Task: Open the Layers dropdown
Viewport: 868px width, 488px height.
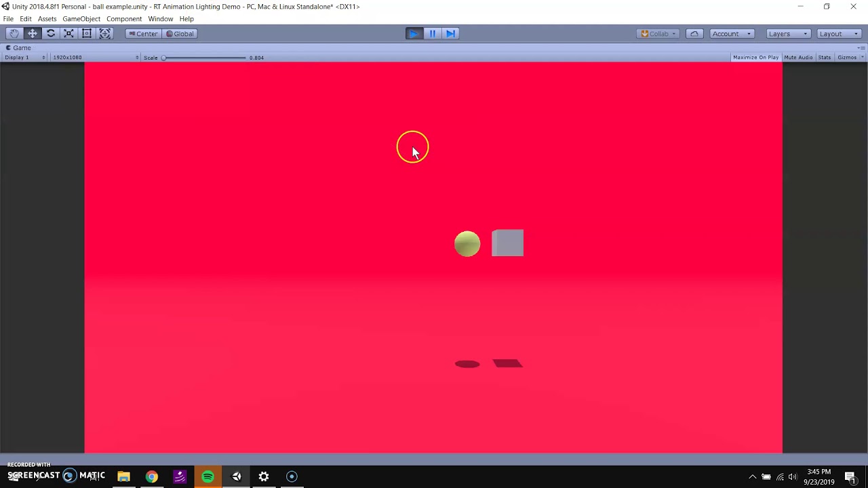Action: (x=787, y=33)
